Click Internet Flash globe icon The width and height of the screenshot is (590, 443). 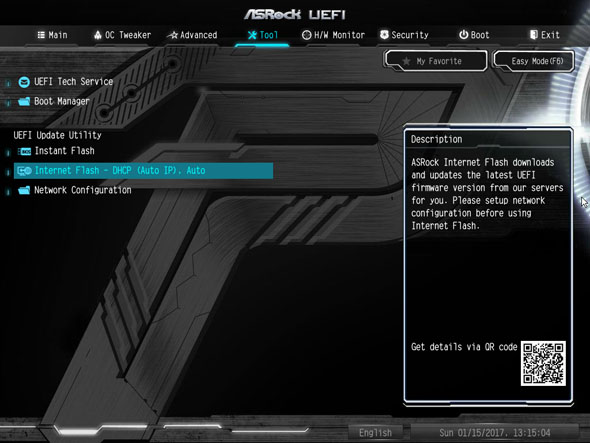pos(24,171)
